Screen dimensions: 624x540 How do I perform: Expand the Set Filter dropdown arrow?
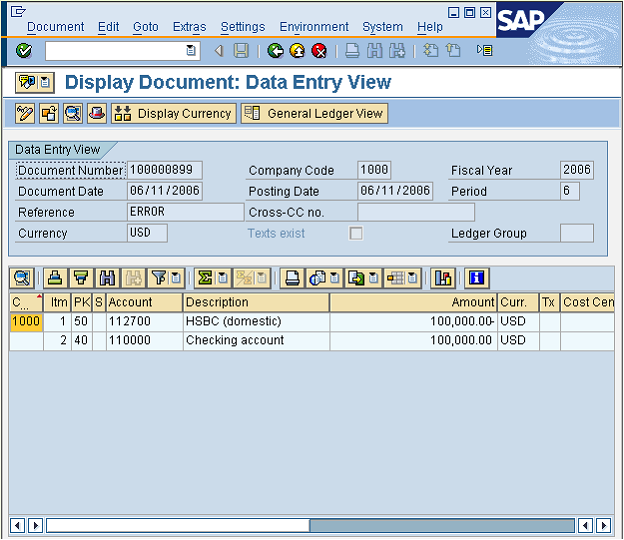(176, 277)
